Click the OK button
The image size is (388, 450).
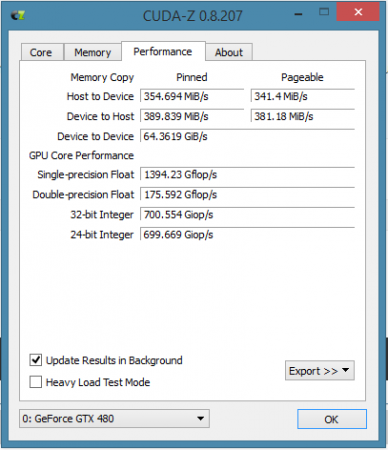coord(332,419)
